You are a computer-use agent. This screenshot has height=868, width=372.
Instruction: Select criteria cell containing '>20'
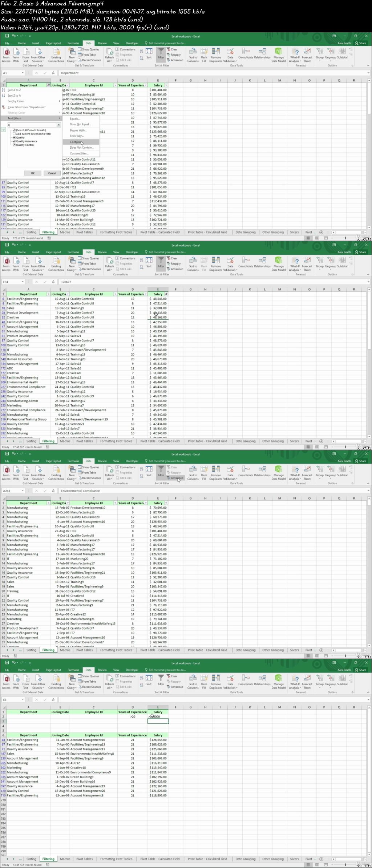coord(133,717)
